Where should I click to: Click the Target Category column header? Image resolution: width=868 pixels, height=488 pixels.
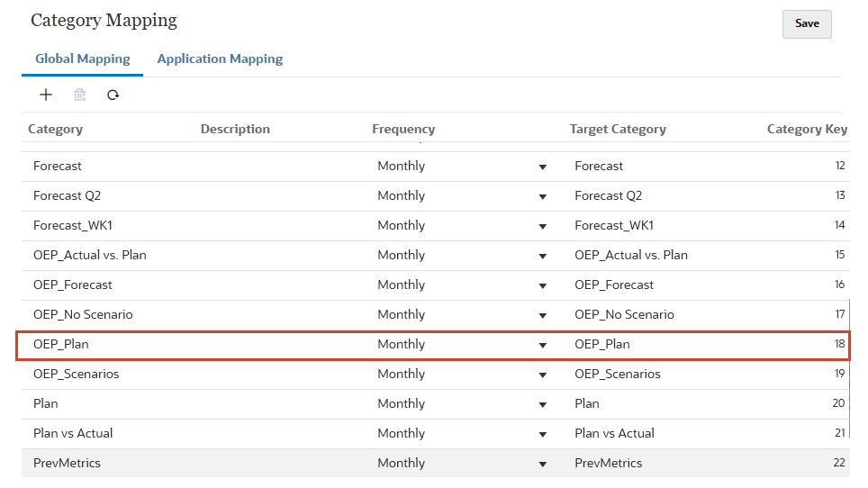[x=618, y=129]
